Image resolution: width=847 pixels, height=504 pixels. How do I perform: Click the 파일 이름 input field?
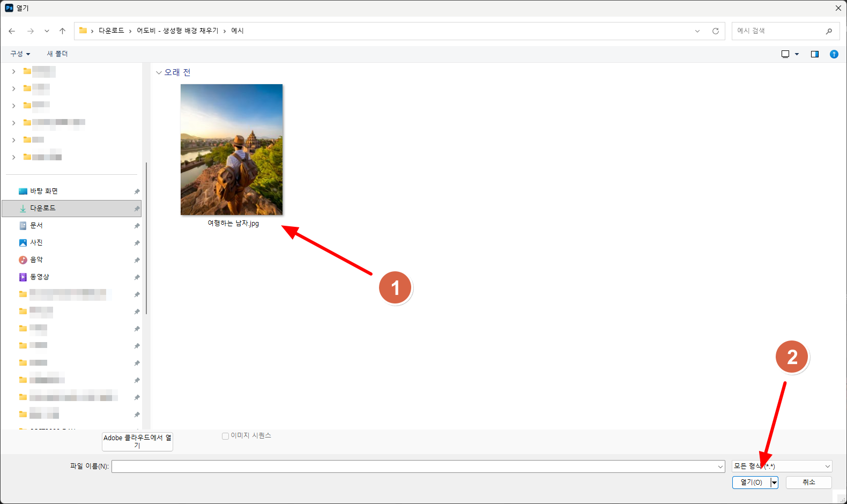click(x=414, y=466)
